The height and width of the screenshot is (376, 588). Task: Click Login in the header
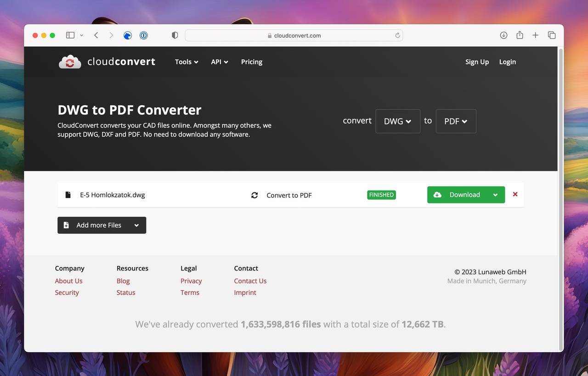[508, 62]
